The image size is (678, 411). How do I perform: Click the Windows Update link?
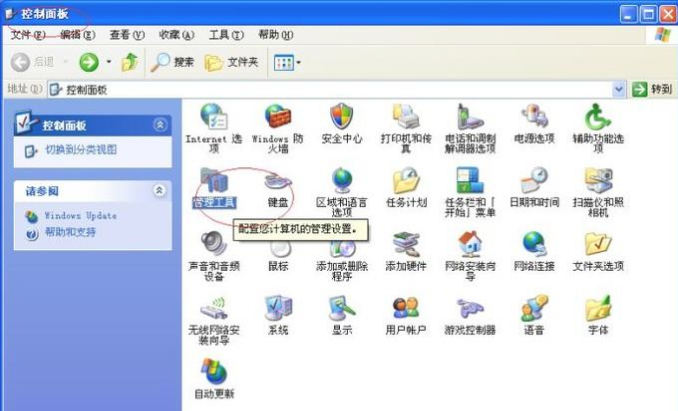click(79, 215)
